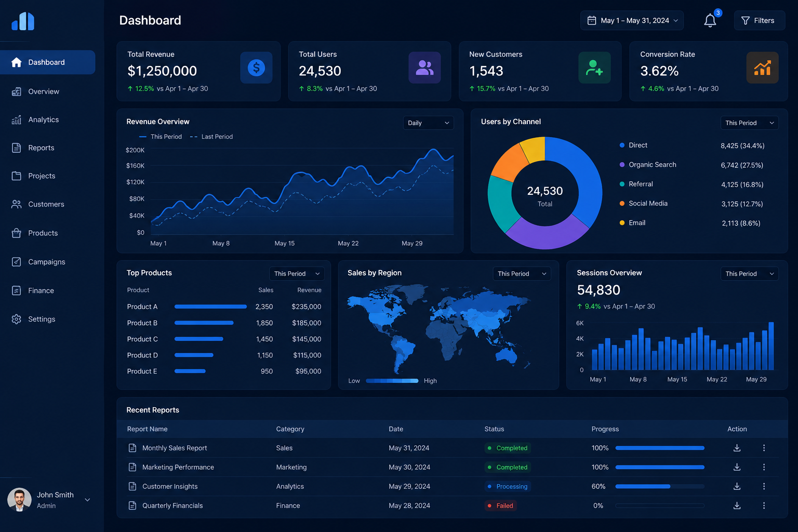Click the New Customers add-user icon
The width and height of the screenshot is (798, 532).
pyautogui.click(x=594, y=68)
